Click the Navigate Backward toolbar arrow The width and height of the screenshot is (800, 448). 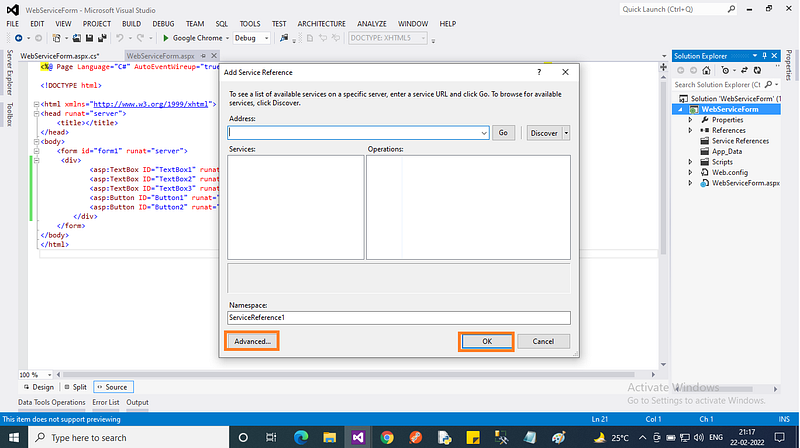[x=19, y=38]
